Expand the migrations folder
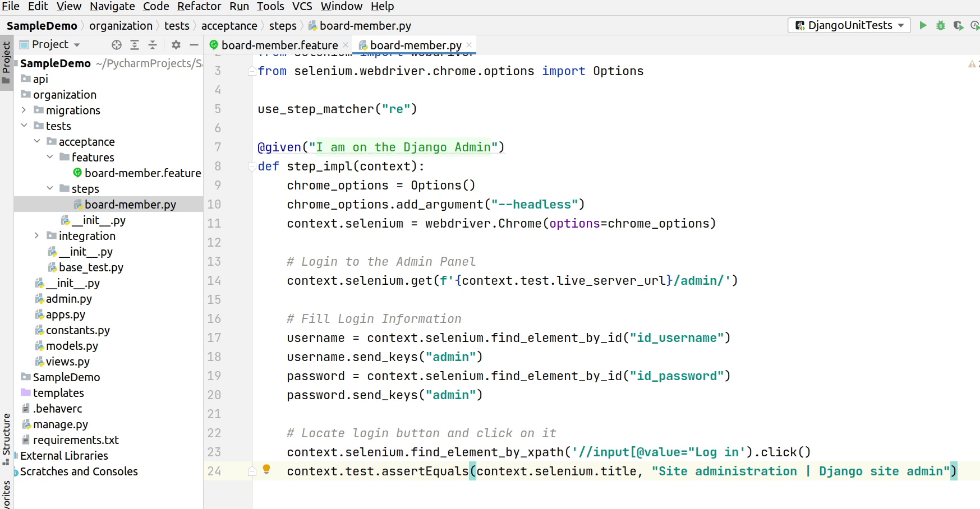This screenshot has height=509, width=980. [24, 110]
